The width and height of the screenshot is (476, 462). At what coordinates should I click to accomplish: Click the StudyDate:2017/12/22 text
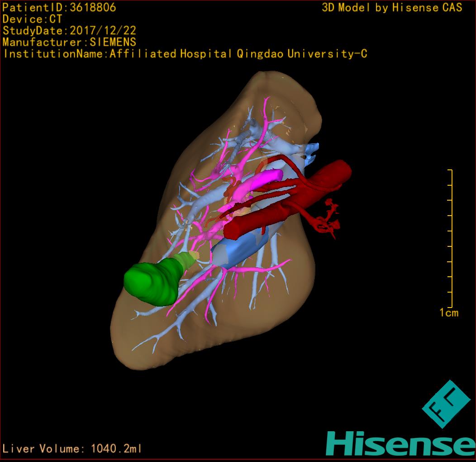pyautogui.click(x=69, y=30)
